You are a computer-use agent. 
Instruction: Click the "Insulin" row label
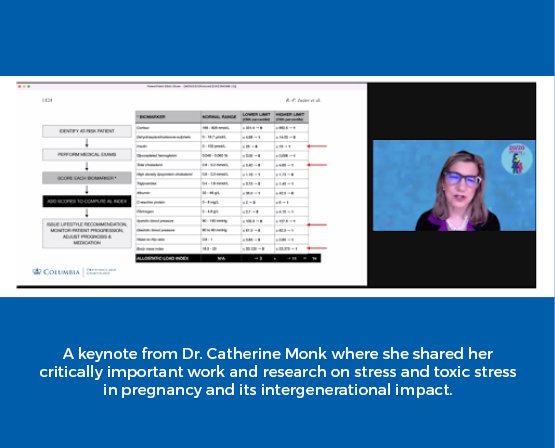tap(142, 146)
